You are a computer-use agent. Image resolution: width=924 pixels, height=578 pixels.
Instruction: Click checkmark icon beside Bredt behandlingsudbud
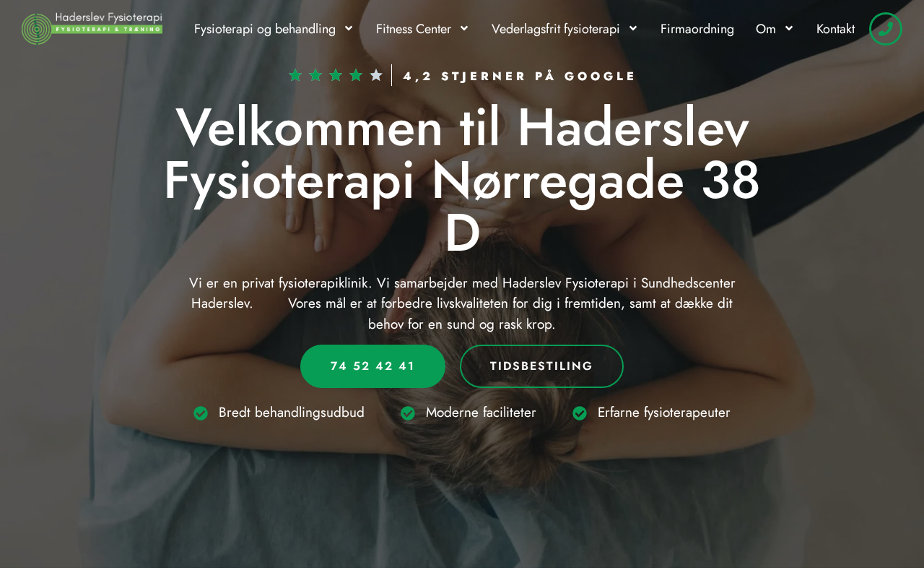pyautogui.click(x=201, y=413)
